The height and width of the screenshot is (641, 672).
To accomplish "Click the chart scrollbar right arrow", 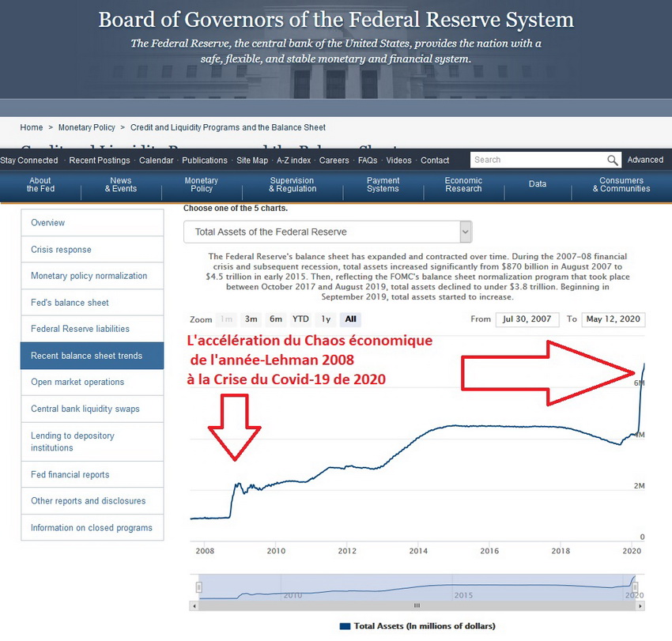I will click(640, 606).
